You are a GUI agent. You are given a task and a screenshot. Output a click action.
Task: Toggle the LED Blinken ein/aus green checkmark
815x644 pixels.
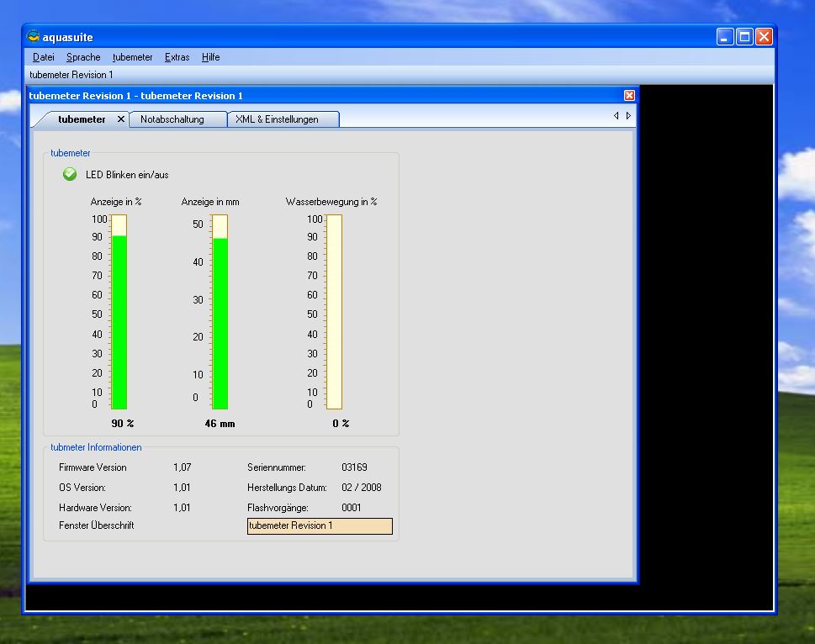pyautogui.click(x=70, y=174)
